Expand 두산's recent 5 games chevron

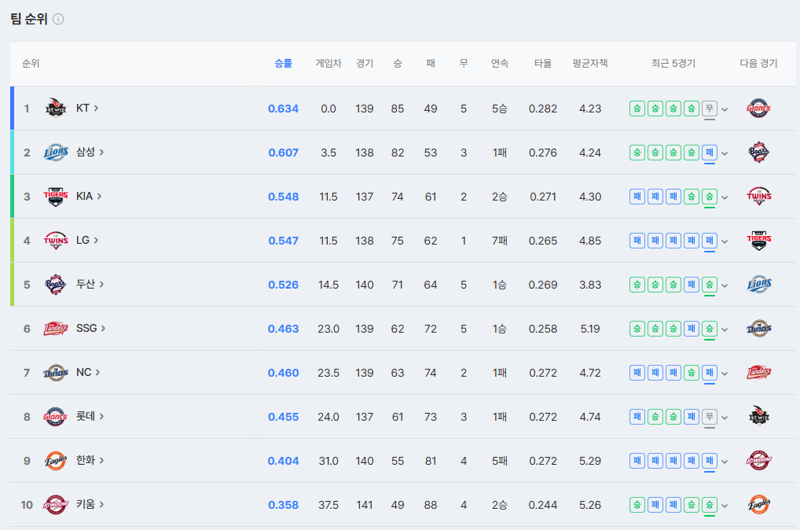click(724, 285)
